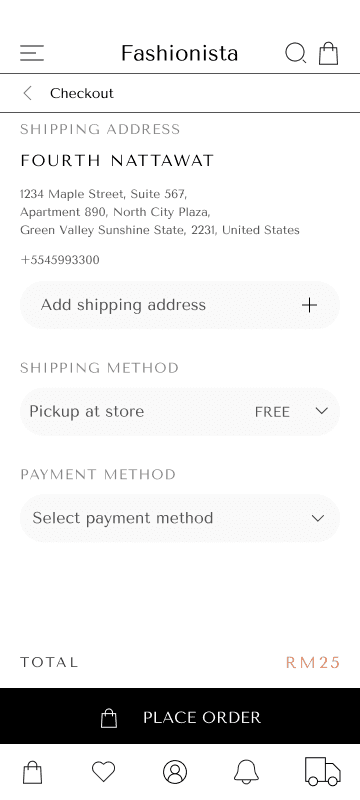Click the Checkout header label
The width and height of the screenshot is (360, 800).
82,93
